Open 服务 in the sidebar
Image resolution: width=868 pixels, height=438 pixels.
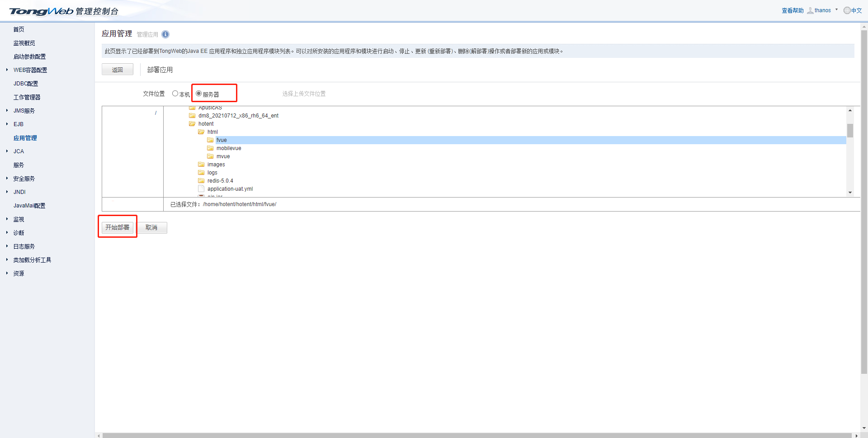point(19,165)
